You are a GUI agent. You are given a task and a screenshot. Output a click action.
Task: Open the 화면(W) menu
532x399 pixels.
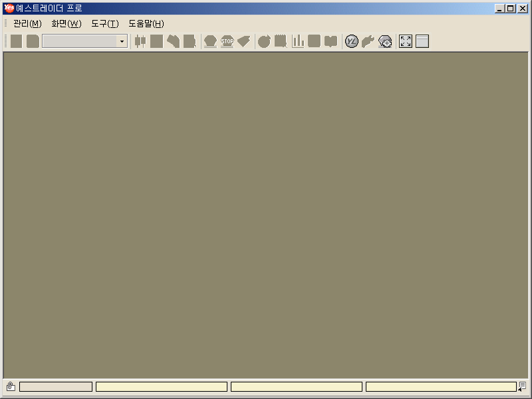66,23
